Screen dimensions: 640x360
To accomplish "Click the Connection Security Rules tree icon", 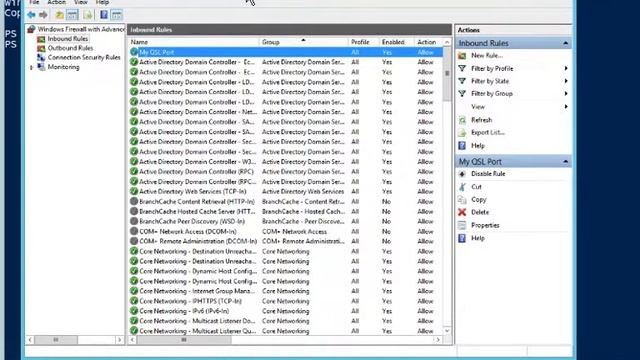I will click(x=41, y=58).
